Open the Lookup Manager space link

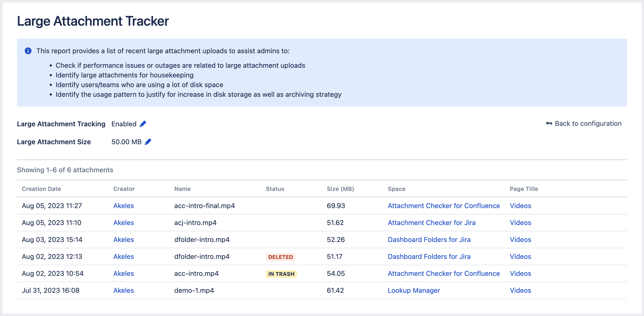coord(414,290)
